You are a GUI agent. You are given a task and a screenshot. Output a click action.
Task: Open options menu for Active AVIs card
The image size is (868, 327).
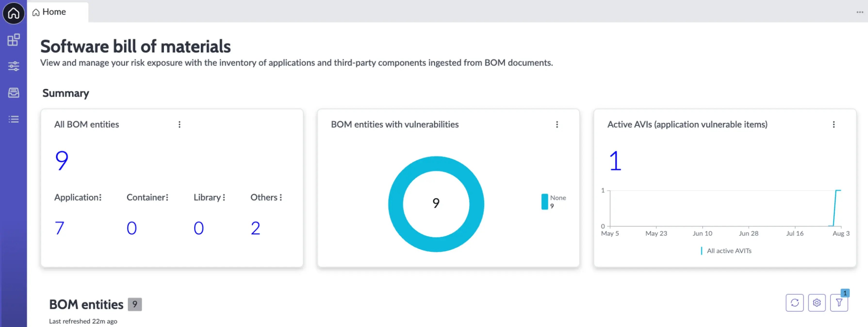click(834, 124)
